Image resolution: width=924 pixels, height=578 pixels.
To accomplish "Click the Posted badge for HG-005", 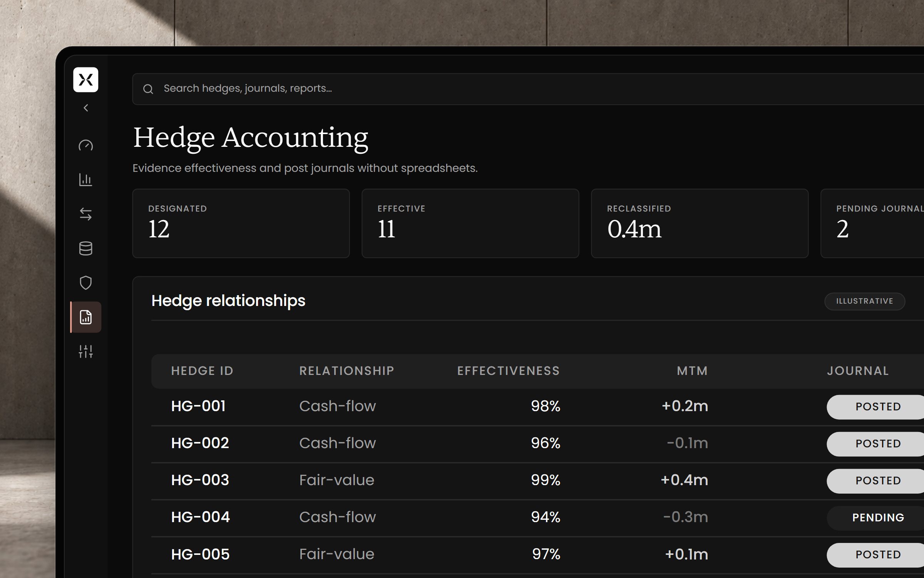I will coord(875,555).
